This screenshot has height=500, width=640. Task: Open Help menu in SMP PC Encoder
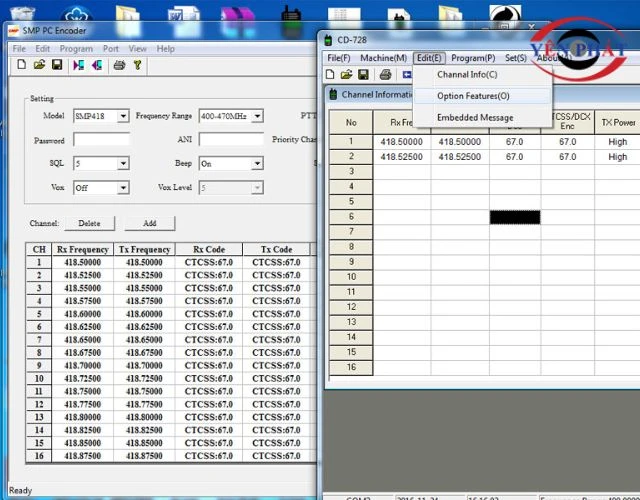[x=165, y=49]
